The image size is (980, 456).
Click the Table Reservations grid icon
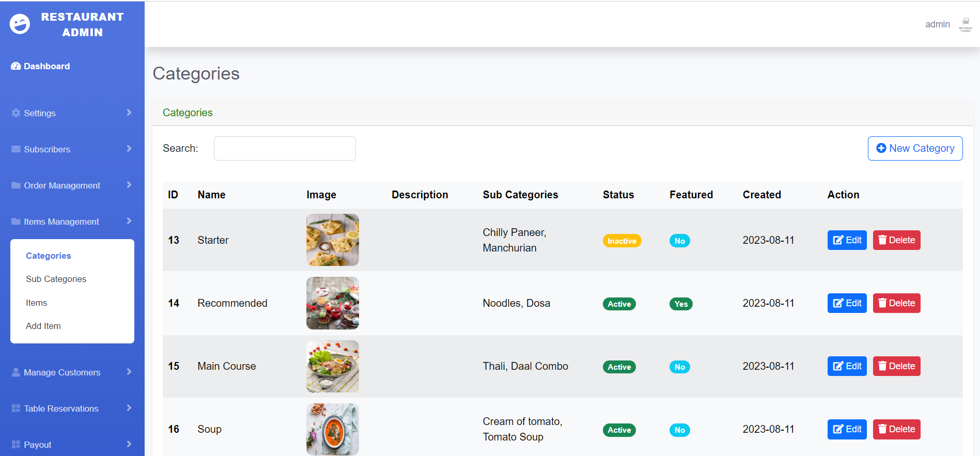click(16, 408)
